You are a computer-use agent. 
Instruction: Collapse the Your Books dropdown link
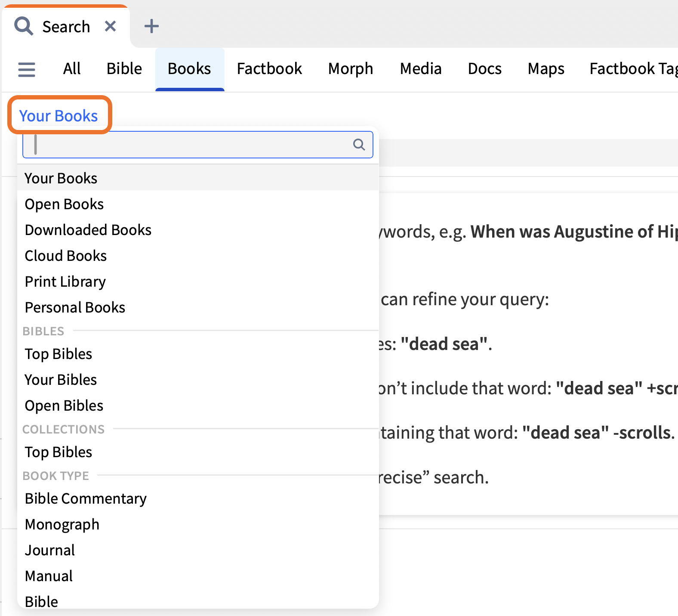(59, 116)
